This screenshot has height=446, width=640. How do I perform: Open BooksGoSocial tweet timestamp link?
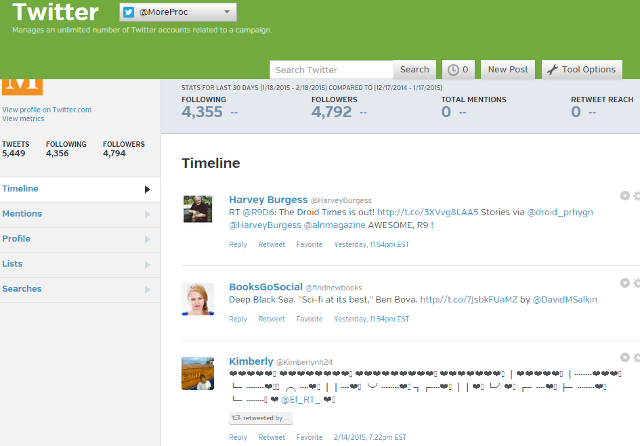coord(371,319)
